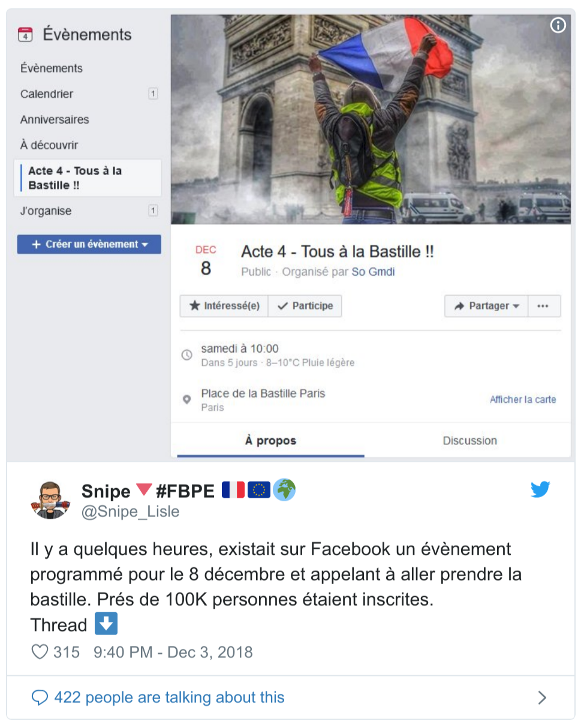Switch to the Discussion tab

point(469,441)
